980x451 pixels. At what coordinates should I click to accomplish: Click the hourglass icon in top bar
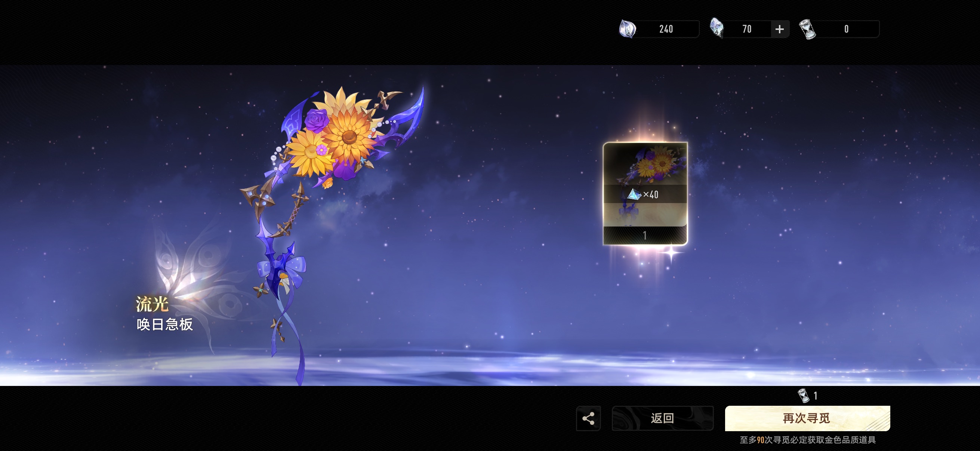point(808,29)
